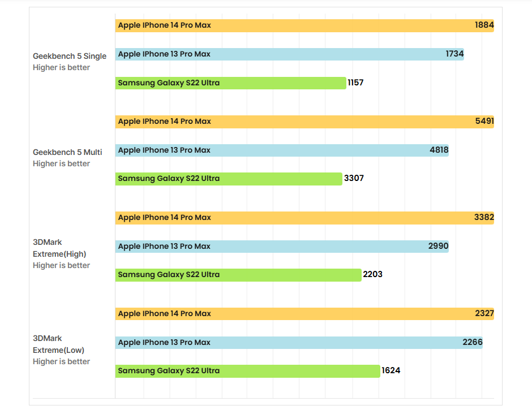Click the "Geekbench 5 Multi" category label
The width and height of the screenshot is (532, 410).
click(67, 152)
